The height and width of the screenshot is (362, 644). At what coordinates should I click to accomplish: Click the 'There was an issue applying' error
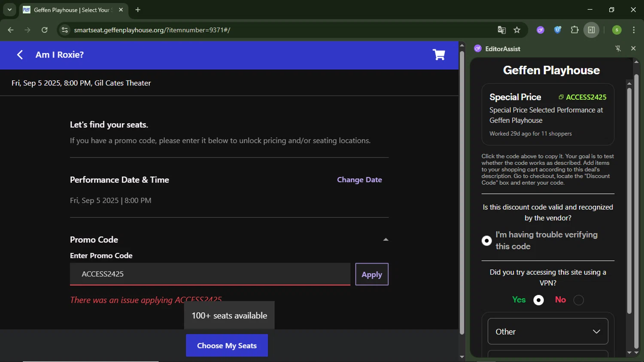coord(146,300)
